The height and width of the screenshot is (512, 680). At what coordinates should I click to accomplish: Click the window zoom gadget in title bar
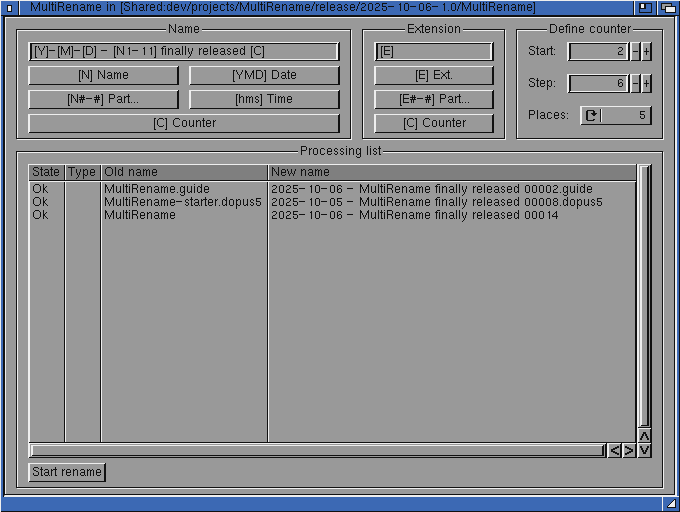pos(646,7)
